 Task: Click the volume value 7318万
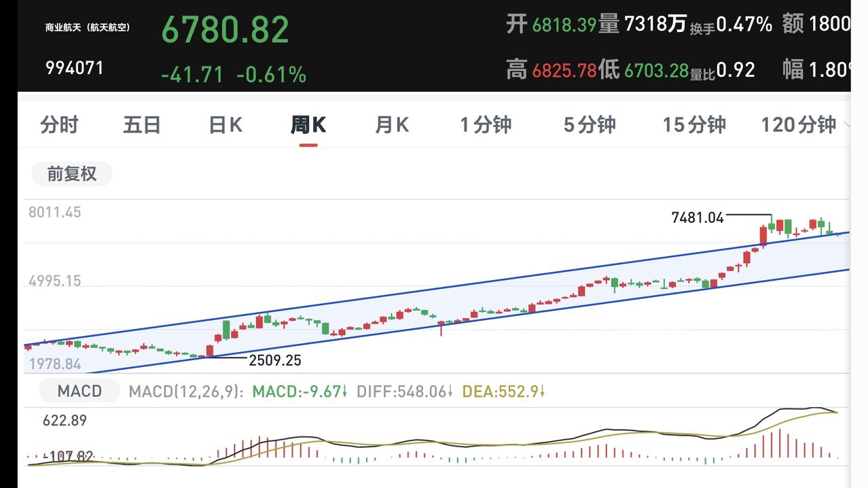[655, 25]
